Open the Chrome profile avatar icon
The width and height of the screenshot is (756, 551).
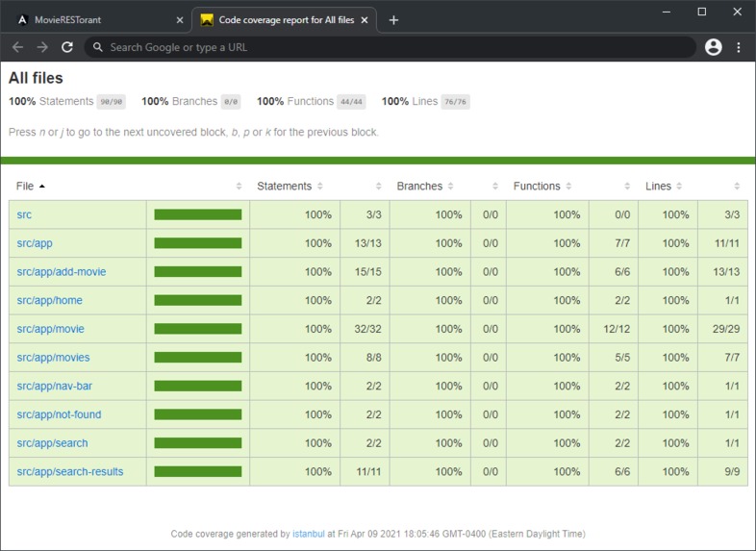713,47
